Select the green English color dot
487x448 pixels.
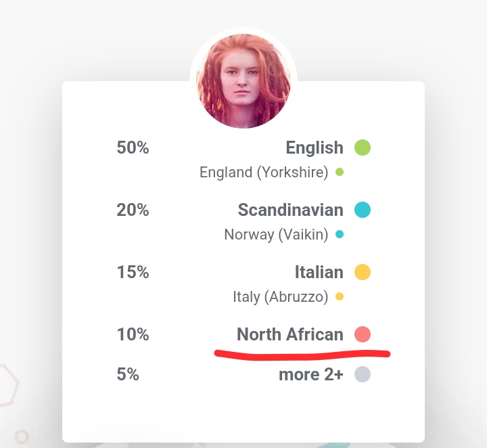point(363,148)
